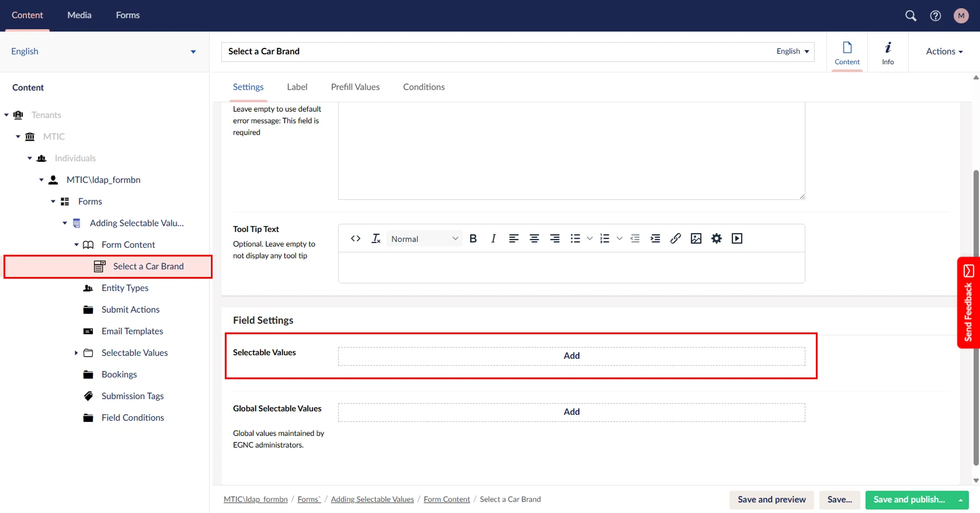
Task: Click the Save and preview button
Action: click(771, 500)
